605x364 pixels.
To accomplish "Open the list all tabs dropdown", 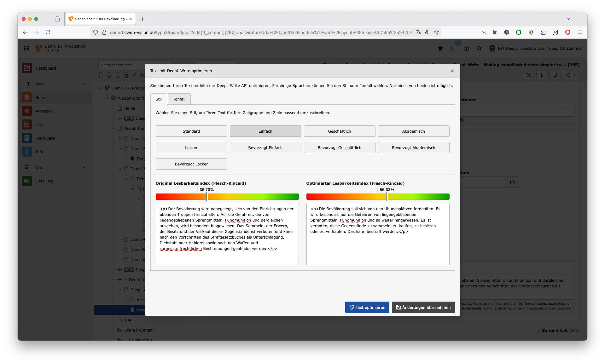I will point(568,19).
